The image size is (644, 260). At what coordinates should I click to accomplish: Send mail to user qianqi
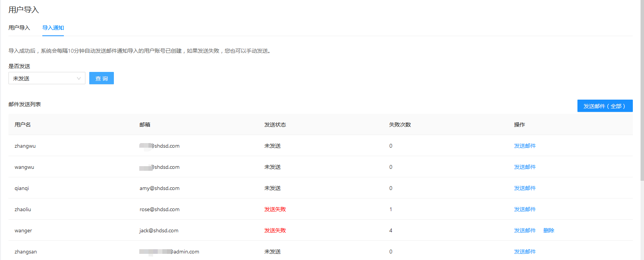pyautogui.click(x=525, y=188)
